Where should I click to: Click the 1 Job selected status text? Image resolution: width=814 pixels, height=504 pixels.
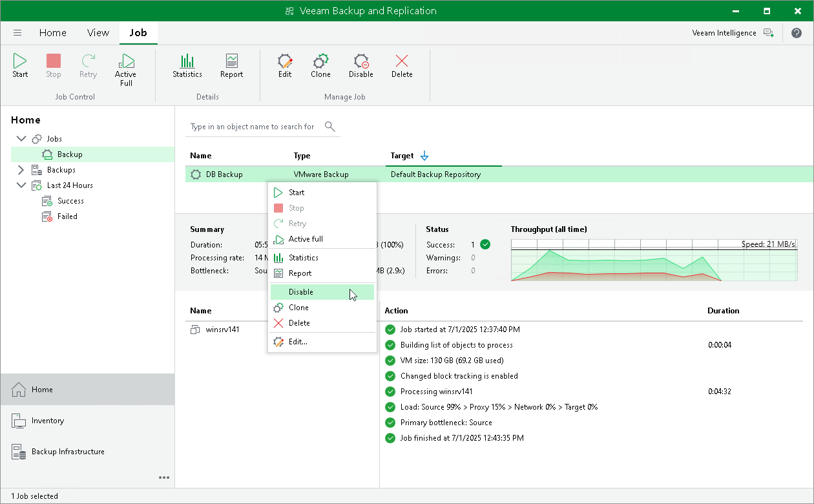pos(34,496)
